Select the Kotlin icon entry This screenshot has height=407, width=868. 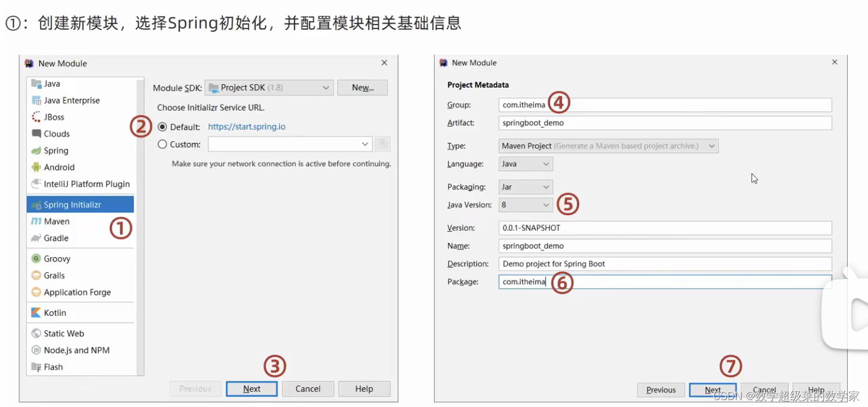36,313
